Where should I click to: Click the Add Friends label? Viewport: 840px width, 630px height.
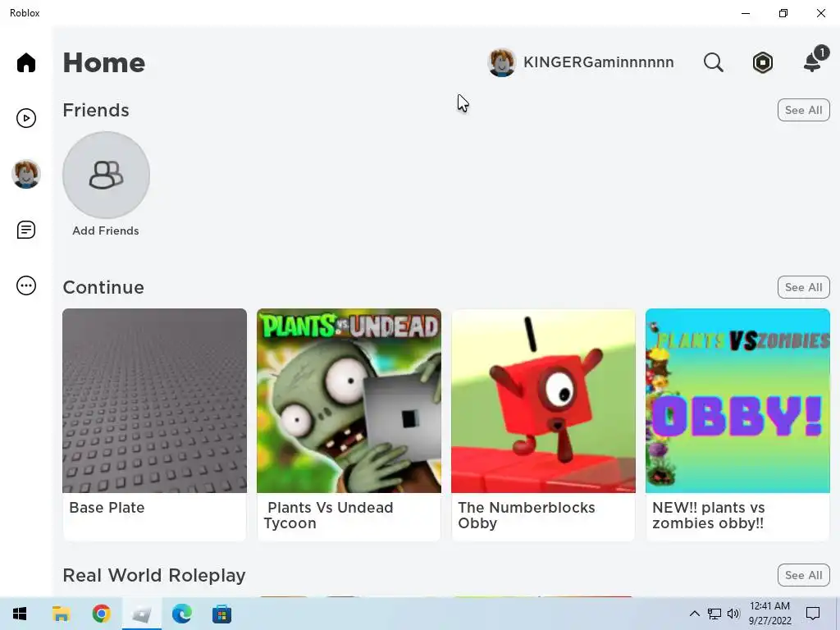pos(106,231)
